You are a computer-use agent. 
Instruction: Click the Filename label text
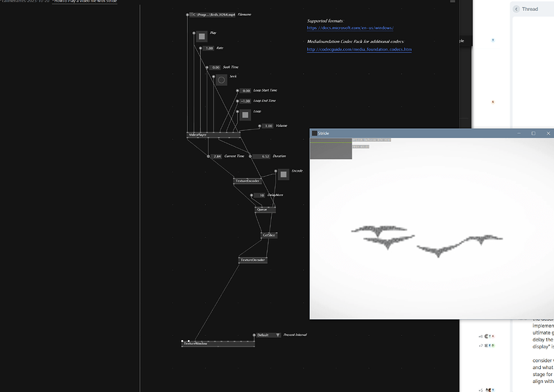245,15
